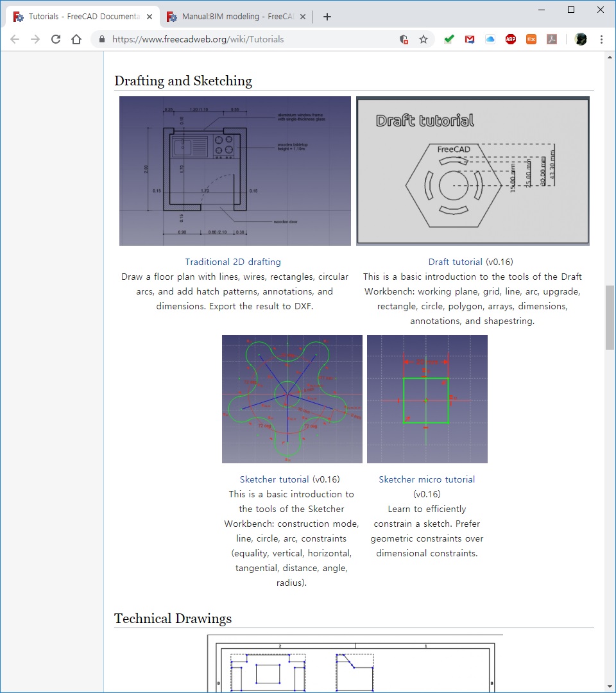Open the user profile avatar
This screenshot has height=693, width=616.
[581, 39]
